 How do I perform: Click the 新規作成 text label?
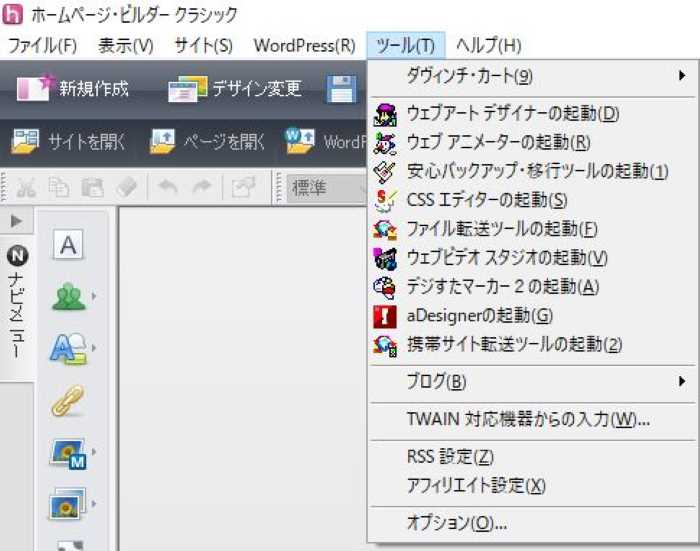pyautogui.click(x=94, y=88)
